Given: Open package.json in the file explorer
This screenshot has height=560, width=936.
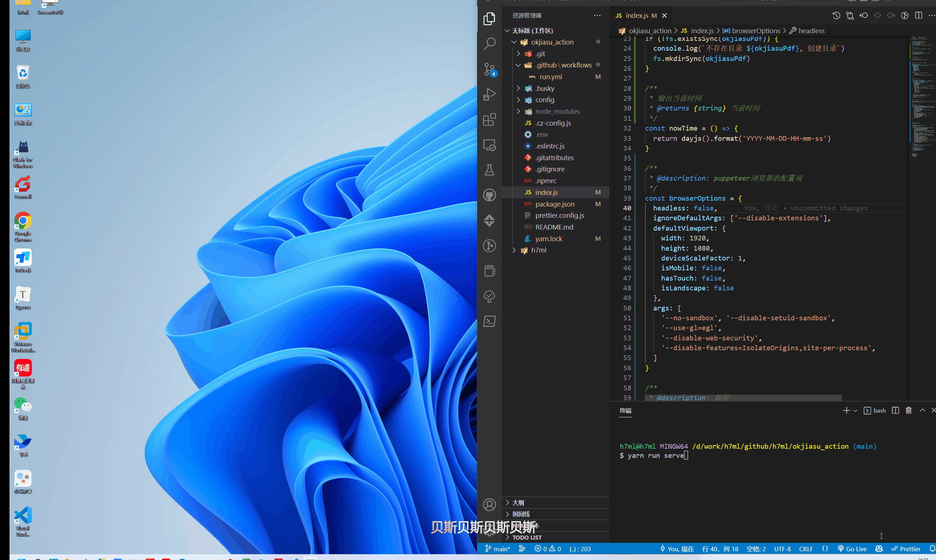Looking at the screenshot, I should coord(555,204).
